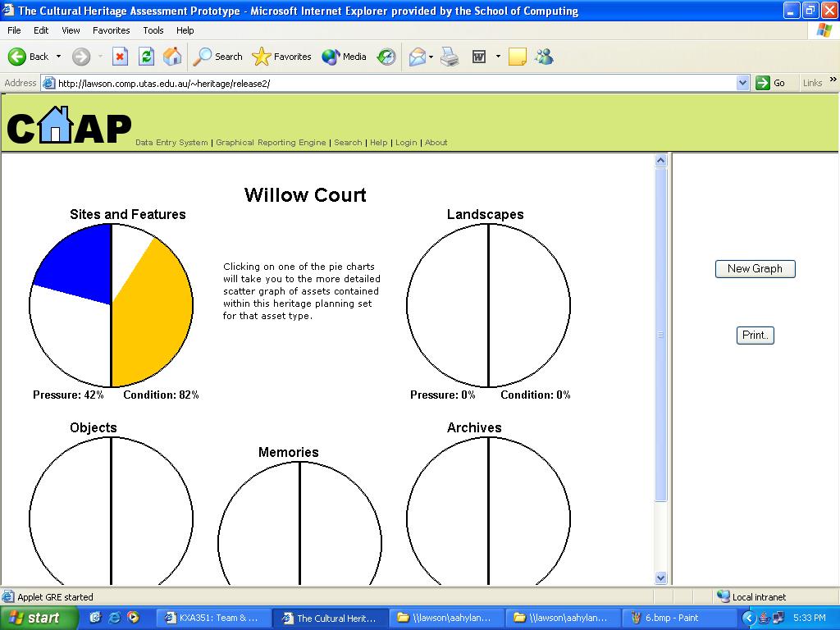This screenshot has height=630, width=840.
Task: Open the Favorites menu
Action: (111, 30)
